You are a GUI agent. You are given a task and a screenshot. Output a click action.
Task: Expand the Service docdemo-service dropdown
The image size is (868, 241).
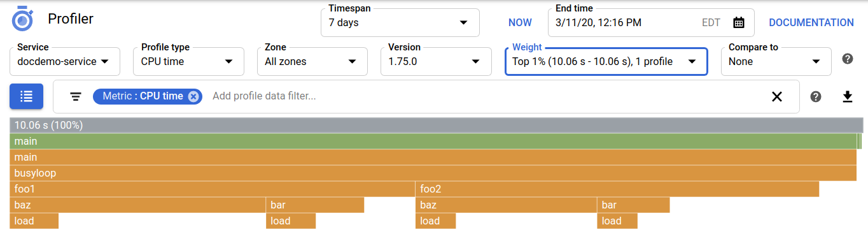pyautogui.click(x=65, y=62)
